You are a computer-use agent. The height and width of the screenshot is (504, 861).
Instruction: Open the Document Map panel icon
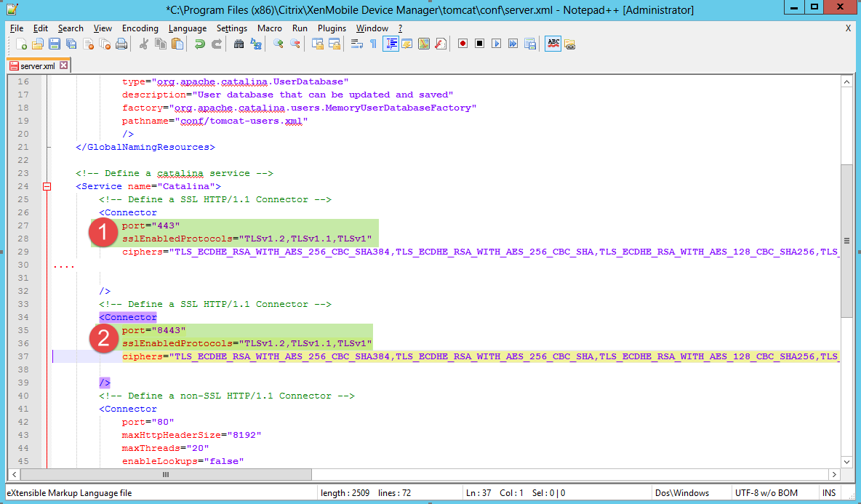tap(424, 44)
